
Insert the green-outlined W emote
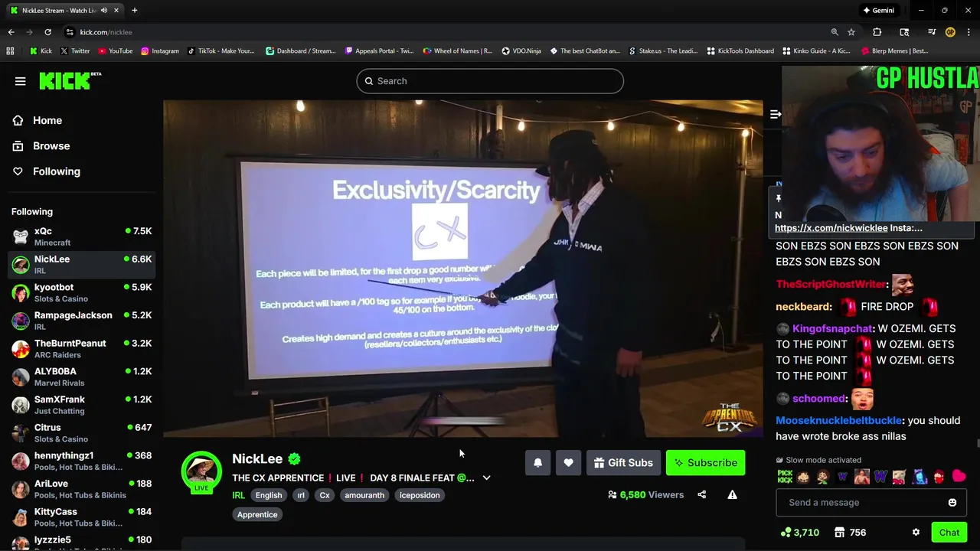tap(881, 477)
